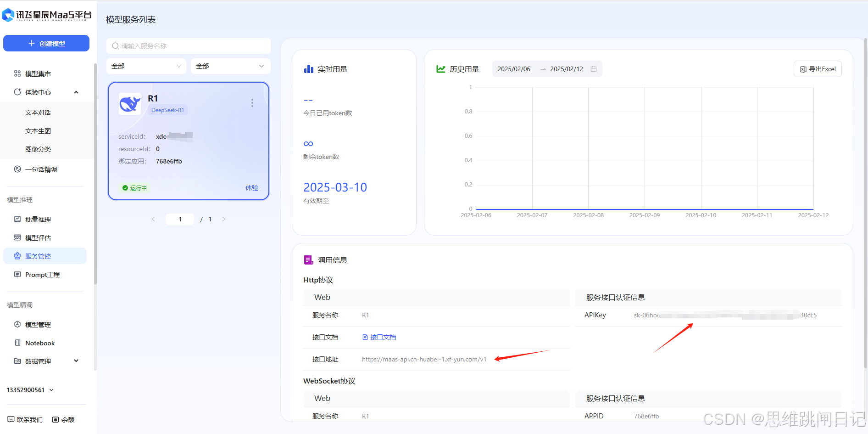Focus the service name search field

tap(189, 46)
